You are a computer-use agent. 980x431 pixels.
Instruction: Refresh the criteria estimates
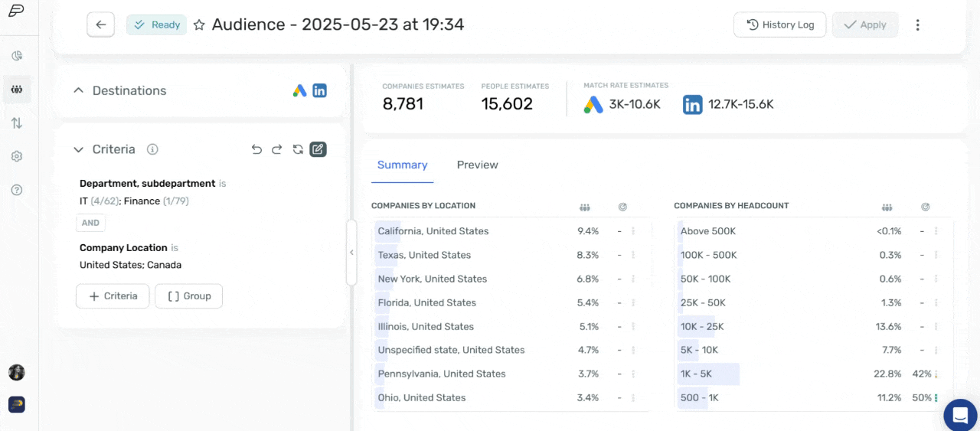(x=298, y=149)
